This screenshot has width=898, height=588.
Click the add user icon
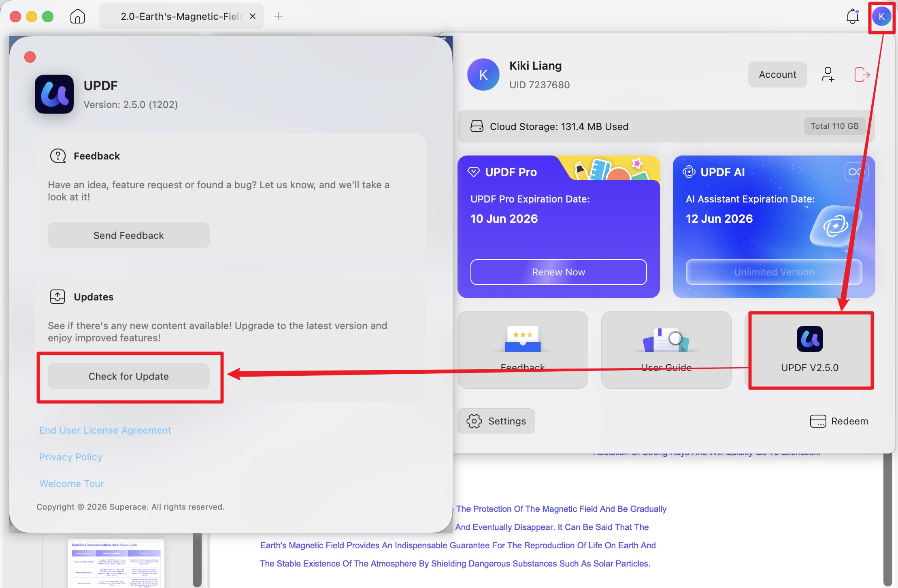(x=828, y=75)
